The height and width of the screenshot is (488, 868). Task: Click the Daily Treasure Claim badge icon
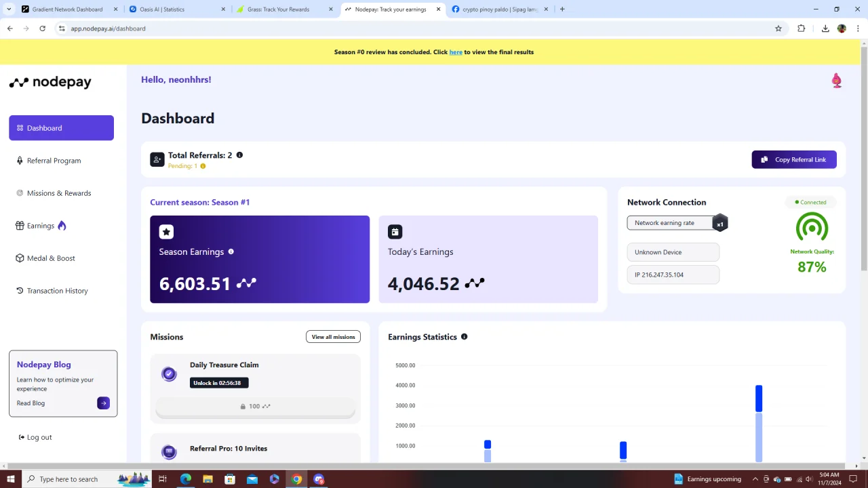coord(169,373)
